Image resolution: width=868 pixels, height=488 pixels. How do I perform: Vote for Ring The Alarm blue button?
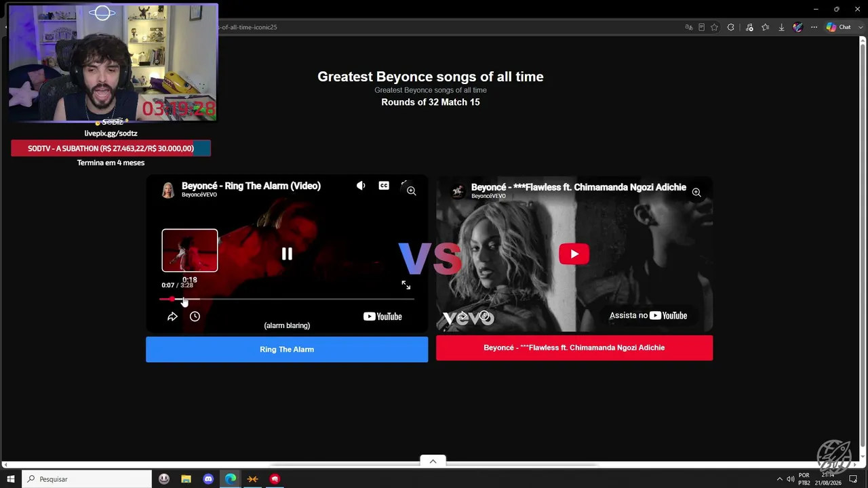pyautogui.click(x=287, y=350)
